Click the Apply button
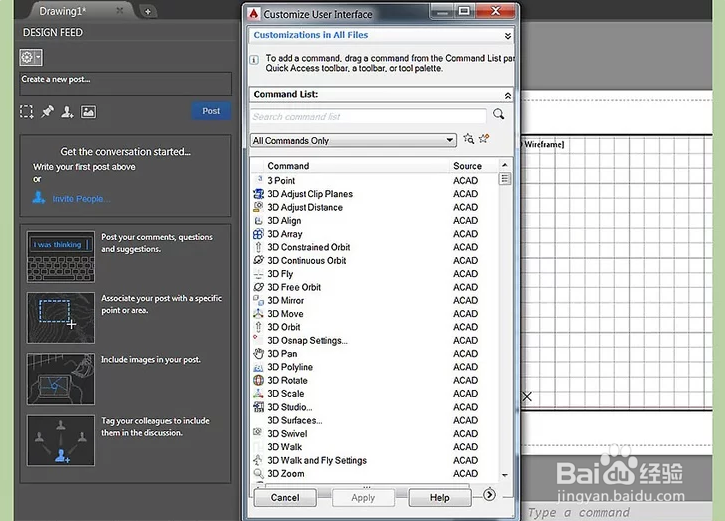The image size is (725, 521). pyautogui.click(x=363, y=497)
